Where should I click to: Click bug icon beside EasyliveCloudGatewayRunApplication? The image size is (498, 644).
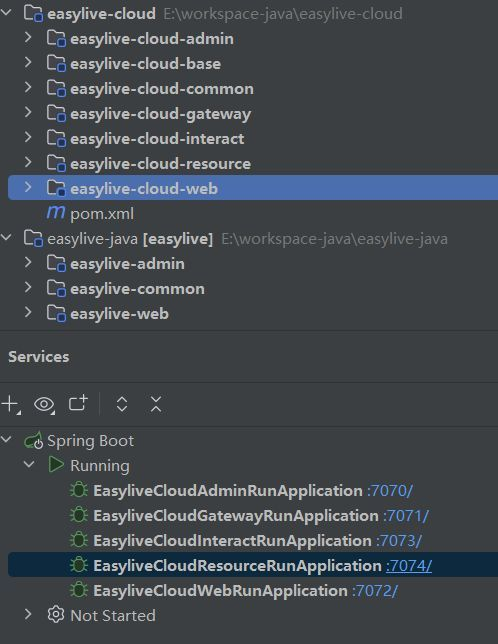(x=79, y=515)
